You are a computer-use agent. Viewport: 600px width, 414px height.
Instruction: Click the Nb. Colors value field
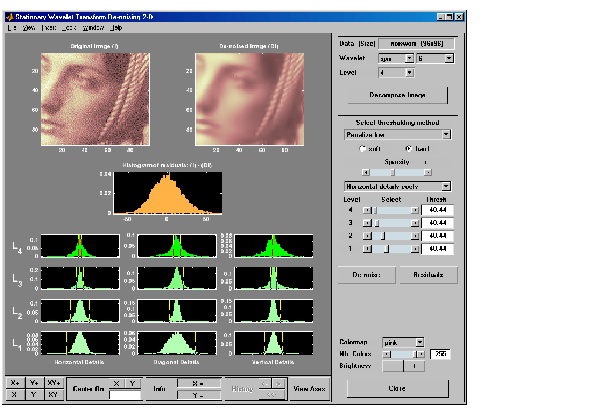click(x=440, y=354)
